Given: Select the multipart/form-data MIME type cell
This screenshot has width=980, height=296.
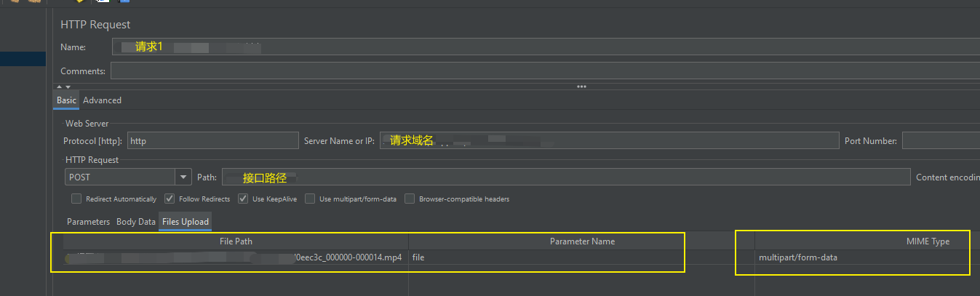Looking at the screenshot, I should point(867,257).
